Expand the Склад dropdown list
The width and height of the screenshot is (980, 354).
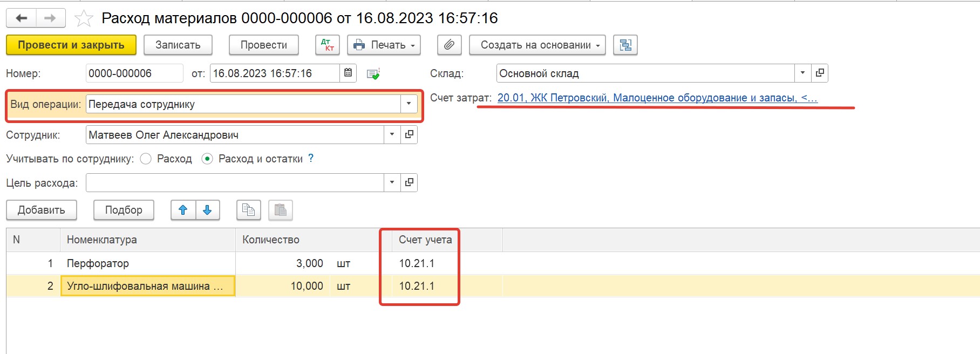pos(802,73)
